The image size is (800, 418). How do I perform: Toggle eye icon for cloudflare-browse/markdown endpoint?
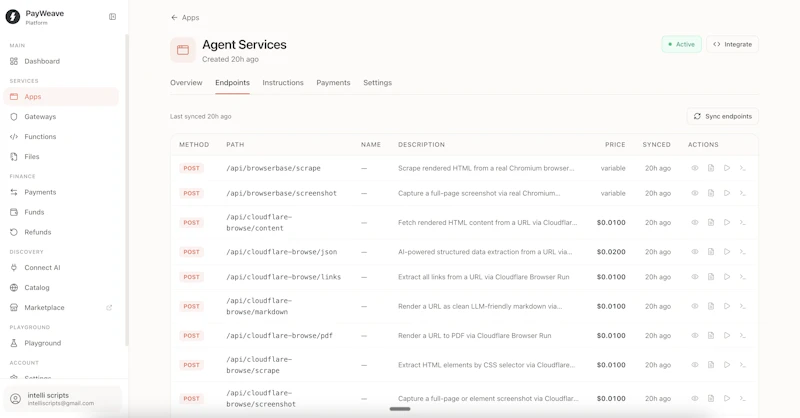click(695, 306)
